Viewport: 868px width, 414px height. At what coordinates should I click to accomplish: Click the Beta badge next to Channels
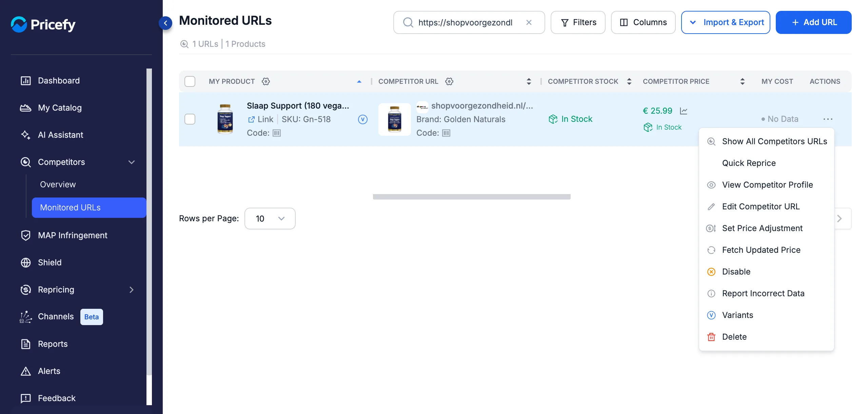pos(92,317)
